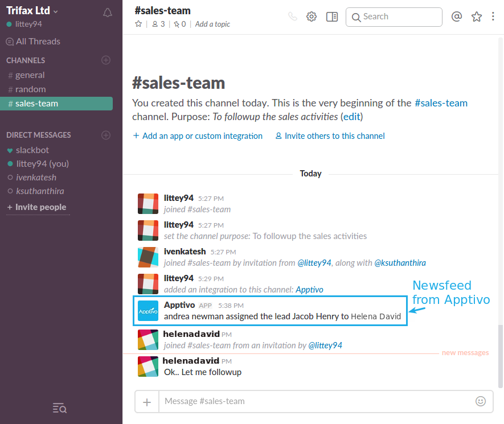The image size is (504, 424).
Task: Edit the channel purpose
Action: pos(351,117)
